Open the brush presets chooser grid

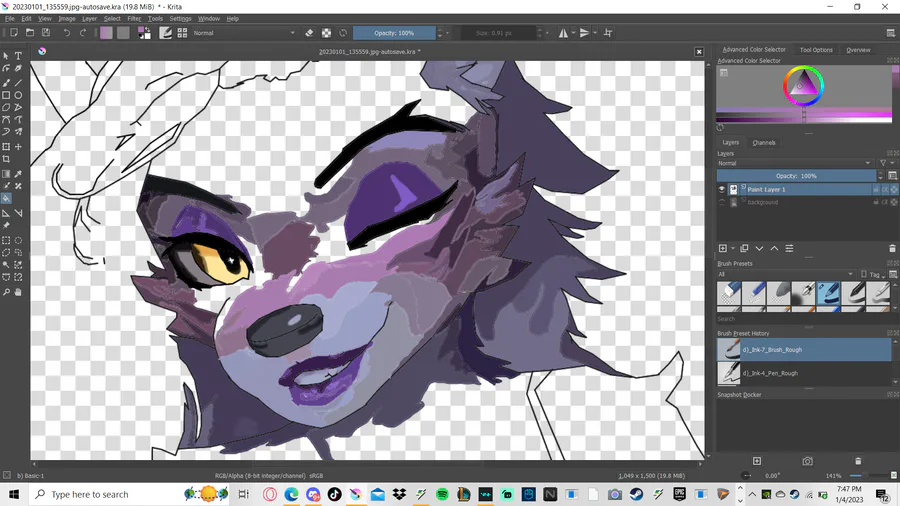[182, 33]
